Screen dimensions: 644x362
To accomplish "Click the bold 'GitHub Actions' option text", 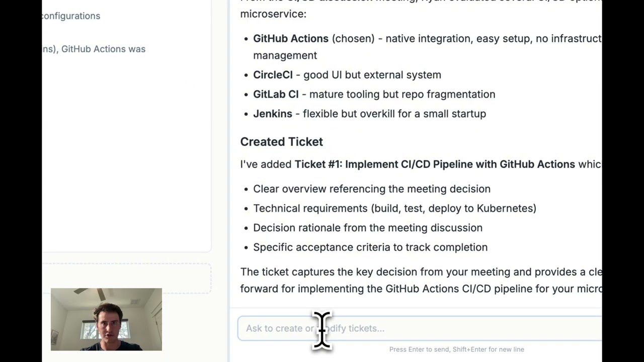I will point(291,38).
